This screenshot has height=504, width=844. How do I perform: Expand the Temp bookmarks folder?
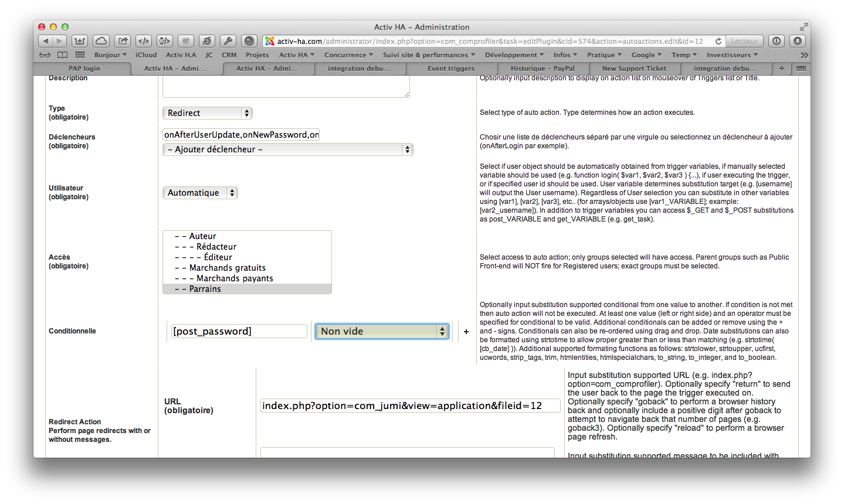coord(684,55)
